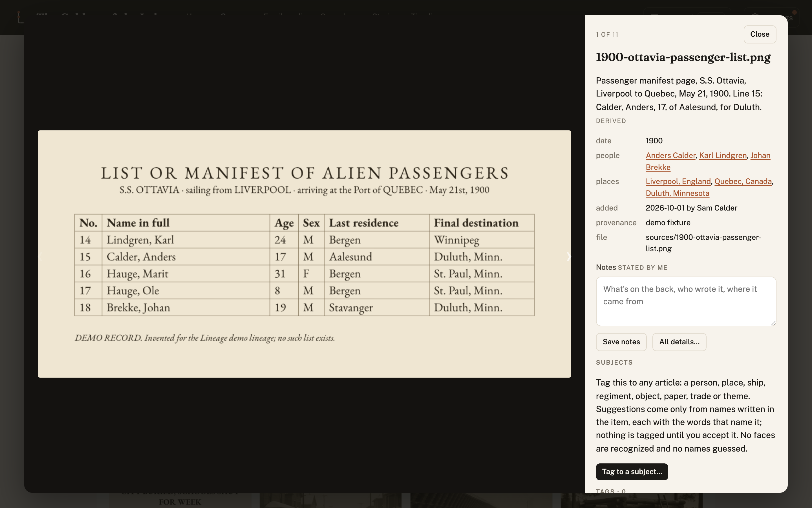The image size is (812, 508).
Task: Click '2026-10-01 by Sam Calder' added value
Action: (x=691, y=208)
